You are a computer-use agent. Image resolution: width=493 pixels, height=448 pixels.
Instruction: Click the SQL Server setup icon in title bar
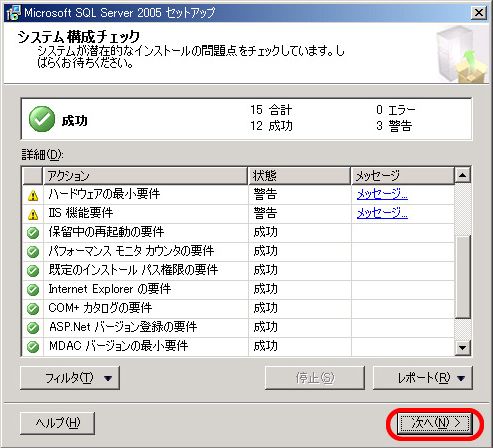(x=13, y=13)
